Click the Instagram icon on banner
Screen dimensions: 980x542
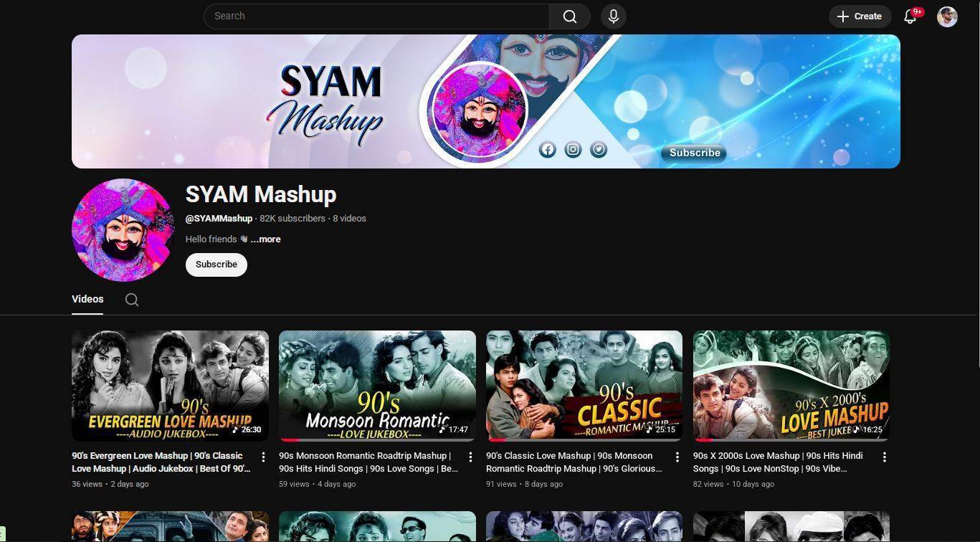(x=573, y=149)
